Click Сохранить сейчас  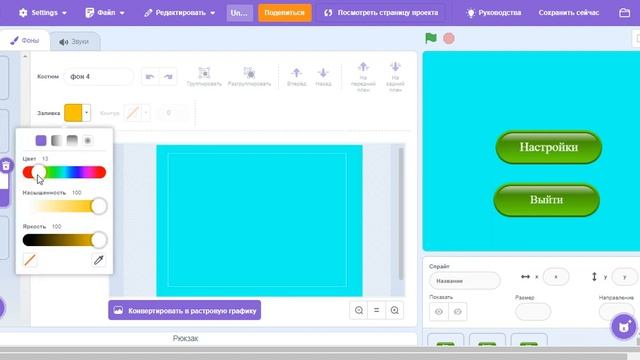tap(569, 13)
